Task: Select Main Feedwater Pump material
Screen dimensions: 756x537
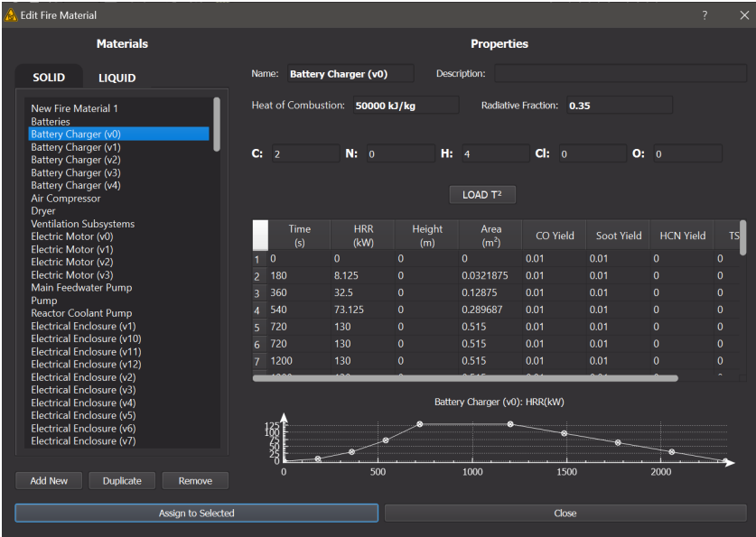Action: (x=81, y=287)
